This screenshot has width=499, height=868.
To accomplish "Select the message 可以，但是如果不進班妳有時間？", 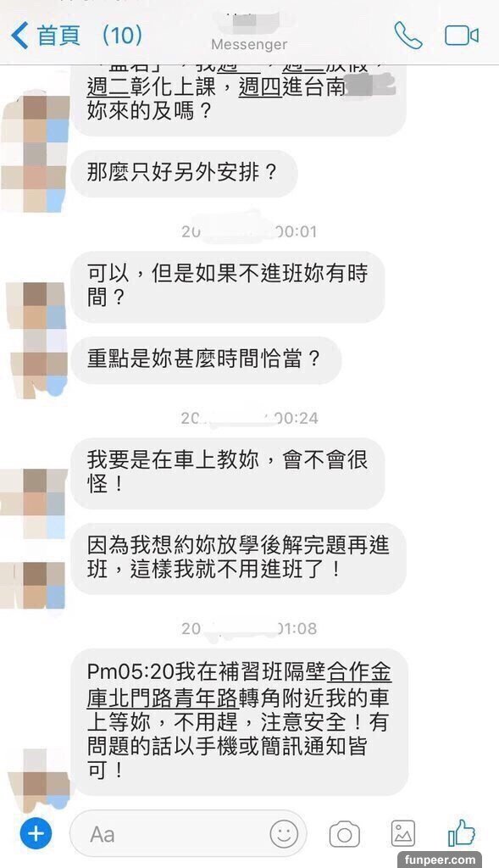I will click(227, 287).
